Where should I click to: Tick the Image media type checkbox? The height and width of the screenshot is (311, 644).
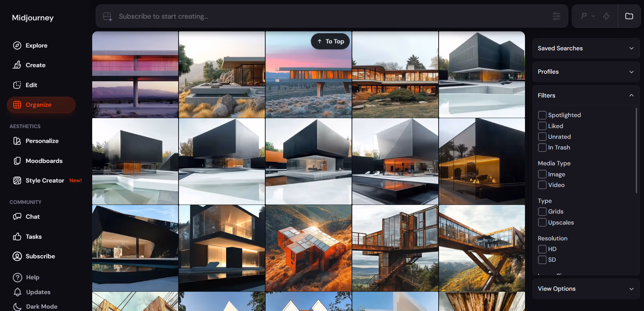(x=542, y=174)
